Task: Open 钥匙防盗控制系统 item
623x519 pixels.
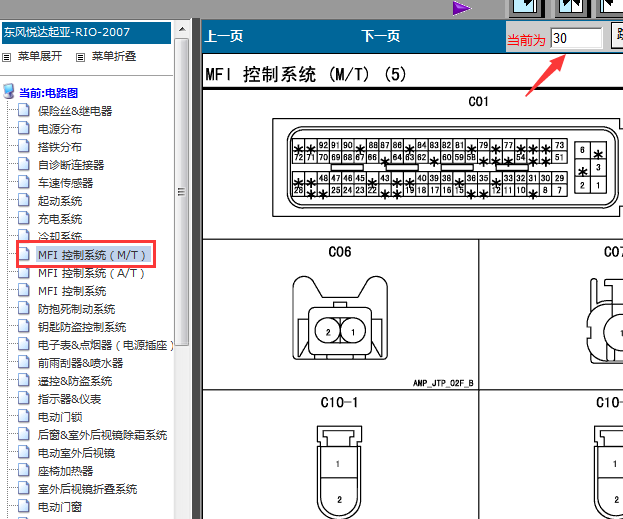Action: pyautogui.click(x=82, y=327)
